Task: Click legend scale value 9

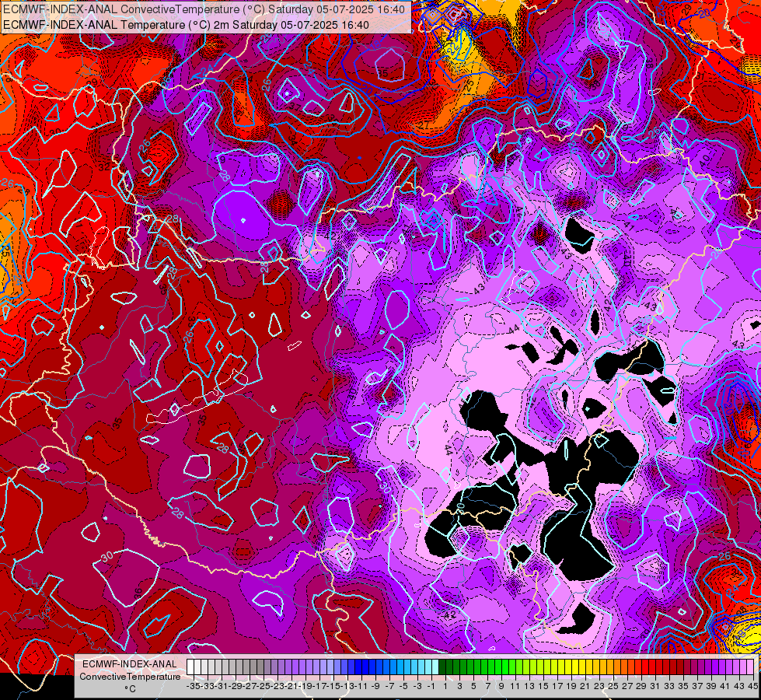Action: [501, 686]
